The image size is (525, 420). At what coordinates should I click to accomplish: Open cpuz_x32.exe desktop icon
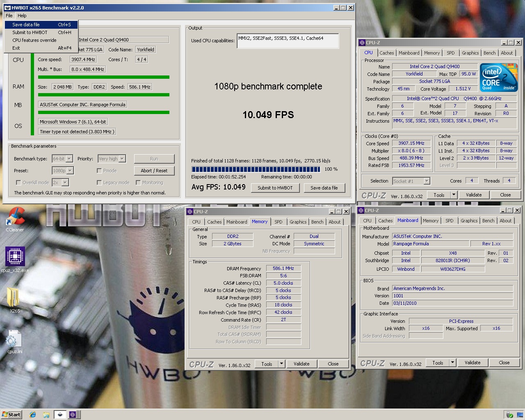[x=15, y=260]
